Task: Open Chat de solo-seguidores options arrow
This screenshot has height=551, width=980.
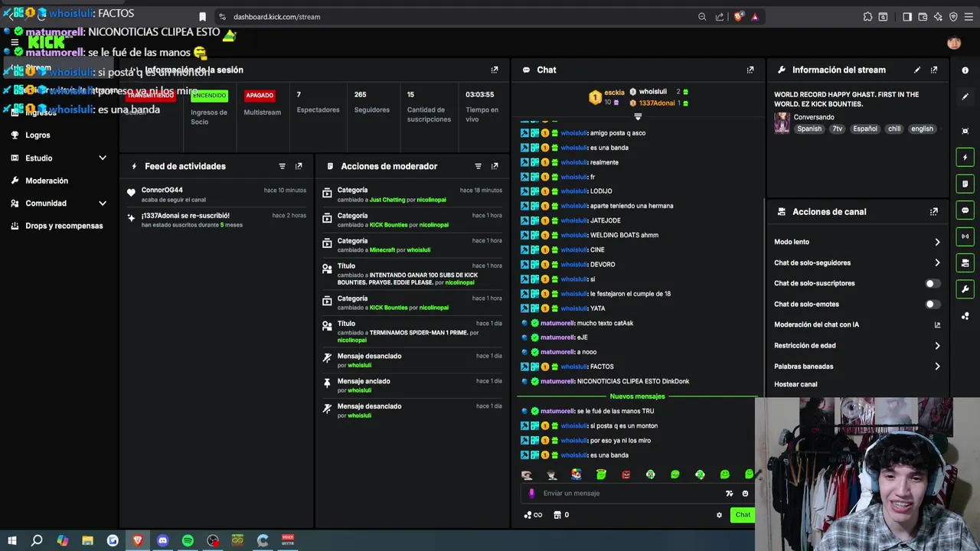Action: pyautogui.click(x=937, y=262)
